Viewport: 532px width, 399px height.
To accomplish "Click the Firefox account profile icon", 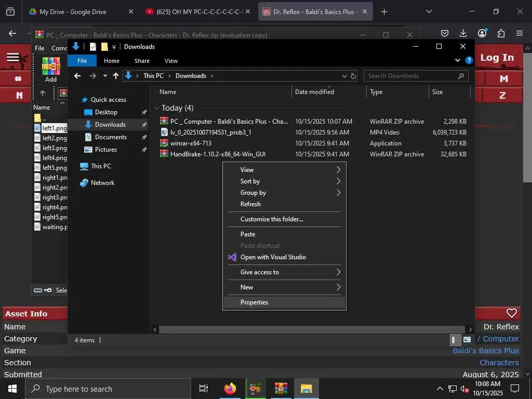I will (482, 33).
